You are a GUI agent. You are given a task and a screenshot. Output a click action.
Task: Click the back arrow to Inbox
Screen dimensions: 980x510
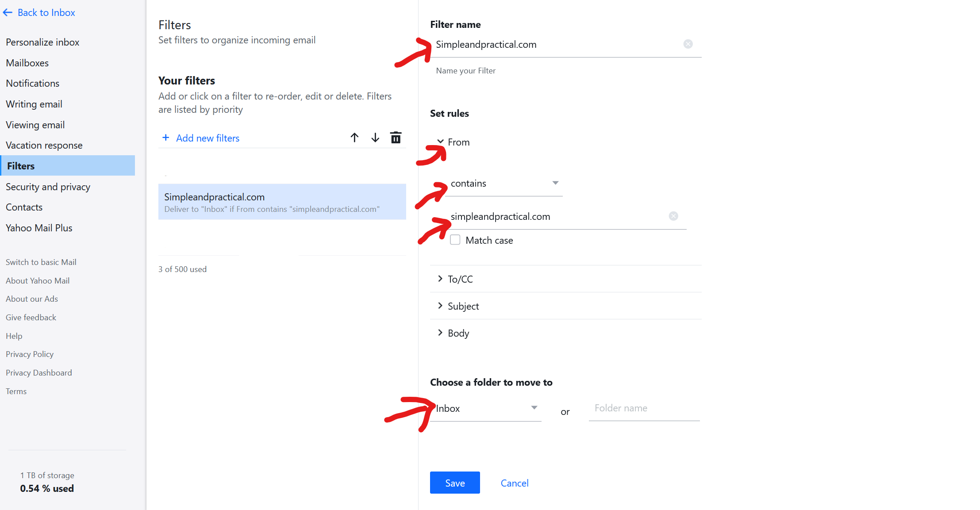click(x=8, y=13)
